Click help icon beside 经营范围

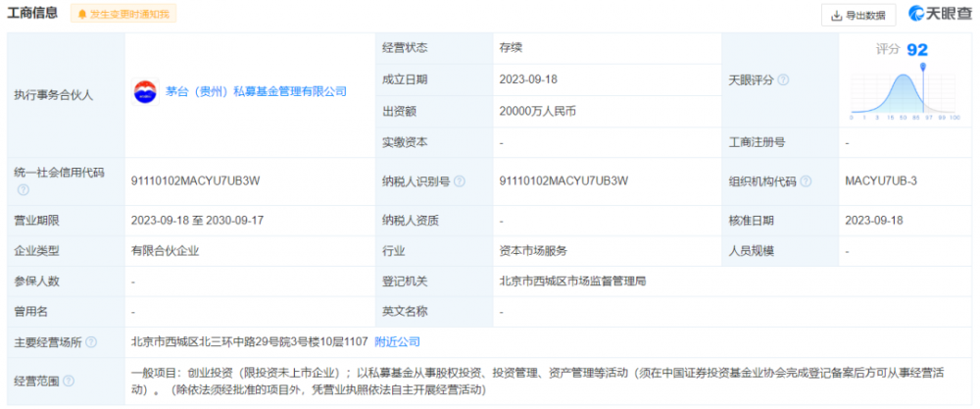click(x=69, y=381)
